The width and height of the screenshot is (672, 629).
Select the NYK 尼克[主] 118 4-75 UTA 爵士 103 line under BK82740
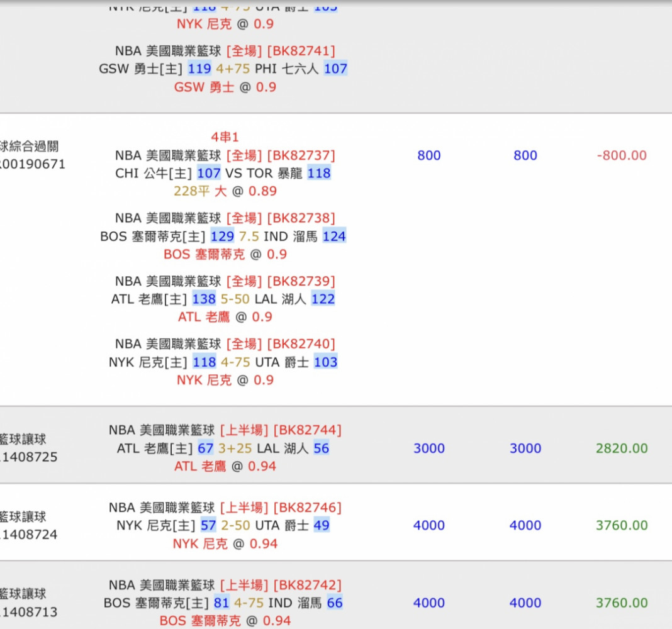click(x=223, y=362)
